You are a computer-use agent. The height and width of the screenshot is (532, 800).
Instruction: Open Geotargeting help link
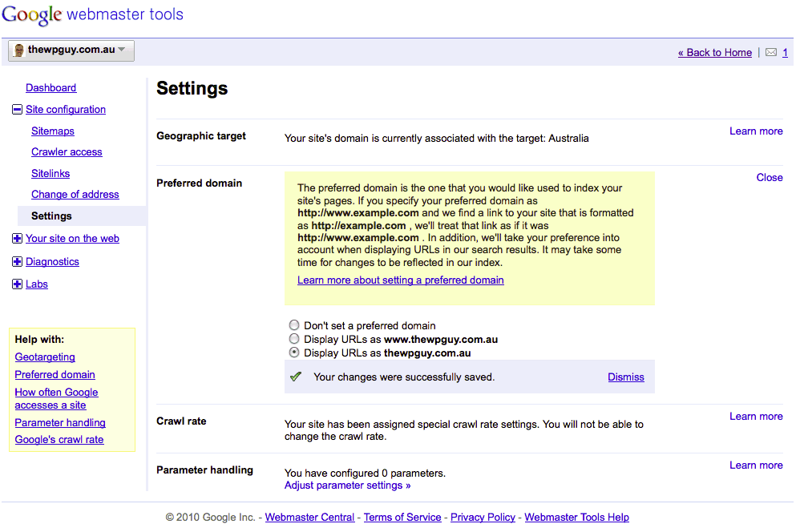[x=45, y=357]
